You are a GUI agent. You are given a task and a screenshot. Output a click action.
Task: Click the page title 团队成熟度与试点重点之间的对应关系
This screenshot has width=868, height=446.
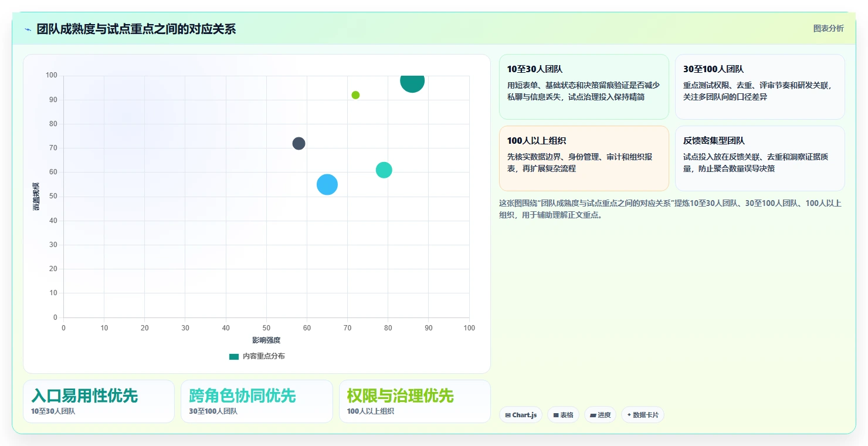[136, 29]
